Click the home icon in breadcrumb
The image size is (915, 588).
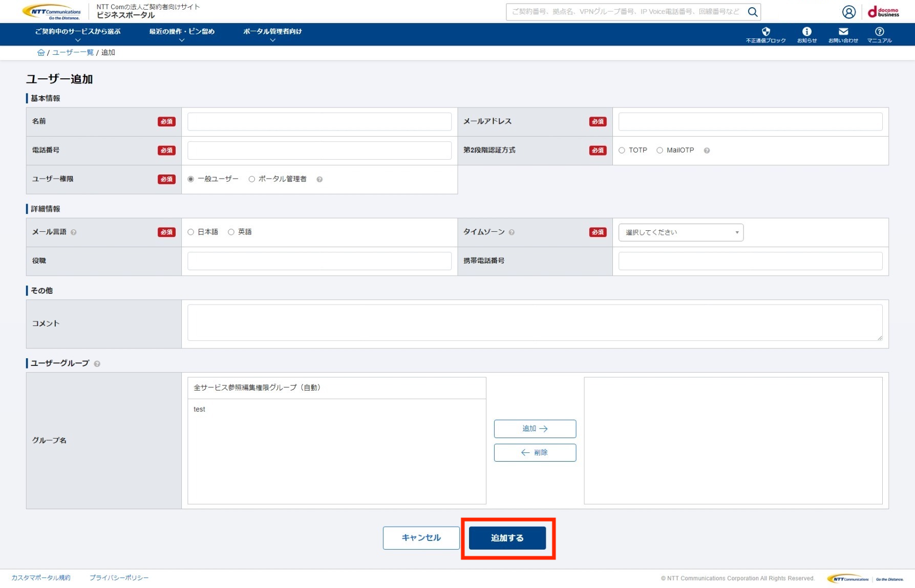pos(41,53)
